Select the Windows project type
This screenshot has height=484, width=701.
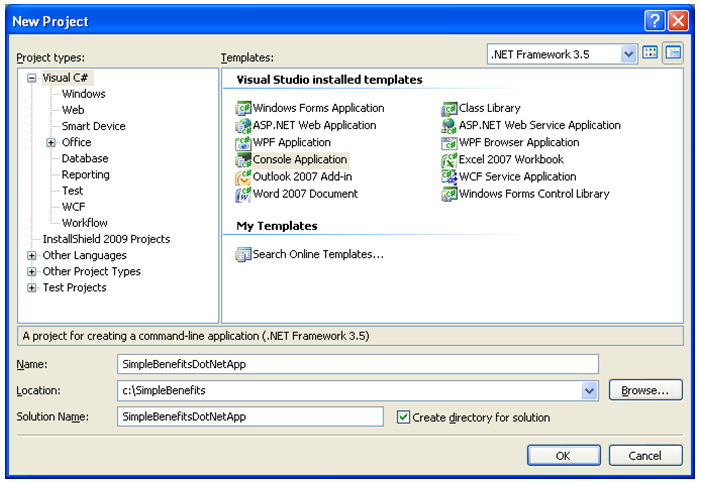(84, 94)
